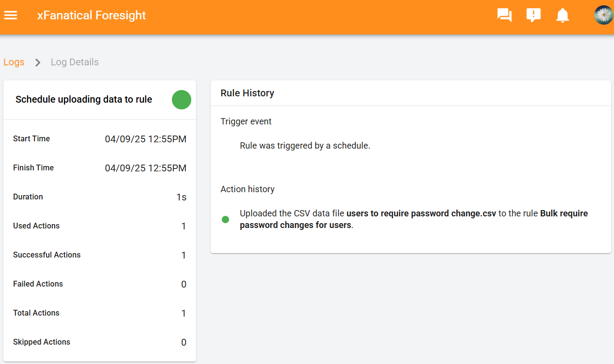Click the Skipped Actions value 0
The height and width of the screenshot is (364, 614).
[184, 343]
